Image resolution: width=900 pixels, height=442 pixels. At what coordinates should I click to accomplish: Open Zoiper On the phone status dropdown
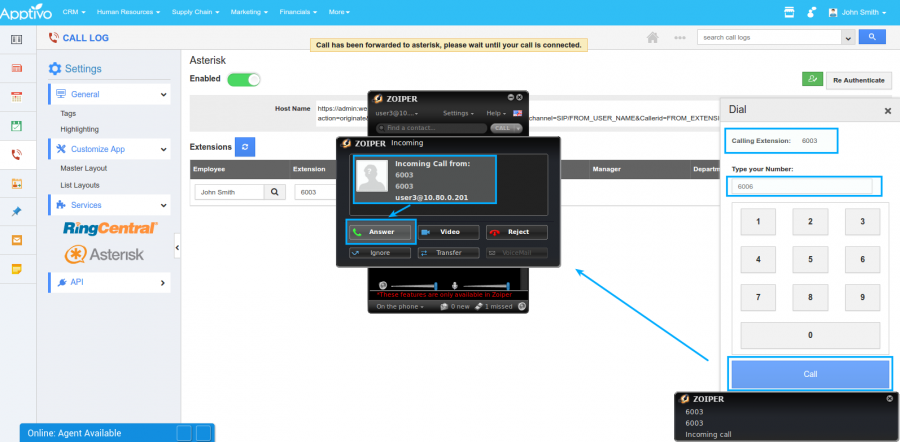coord(400,307)
